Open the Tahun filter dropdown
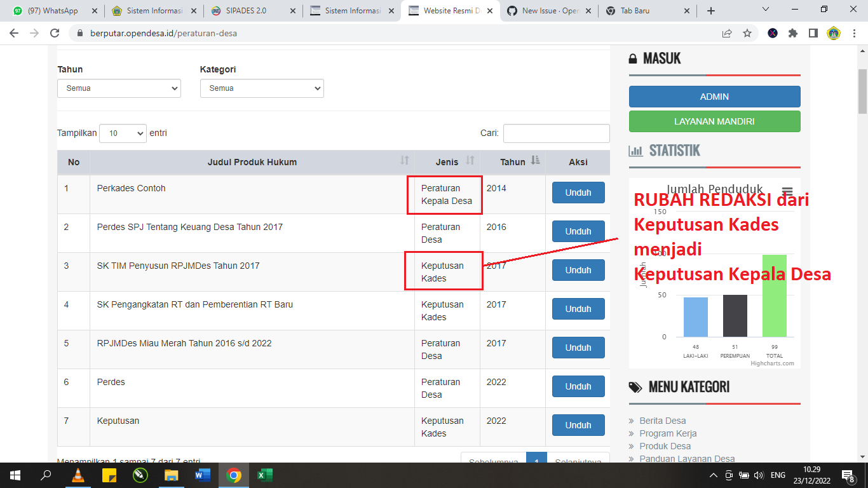Viewport: 868px width, 488px height. [119, 88]
